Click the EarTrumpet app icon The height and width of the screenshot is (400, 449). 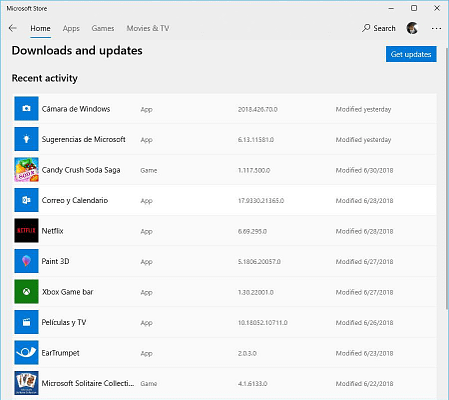point(26,353)
